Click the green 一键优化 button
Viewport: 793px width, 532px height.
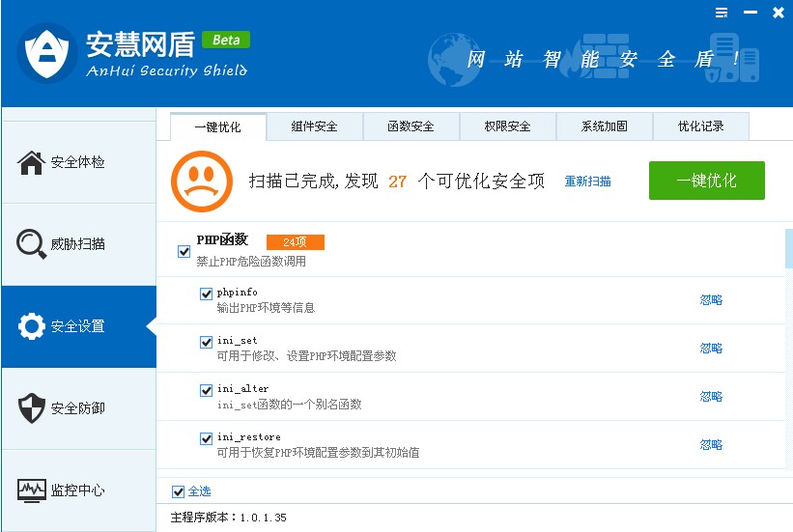click(x=706, y=181)
